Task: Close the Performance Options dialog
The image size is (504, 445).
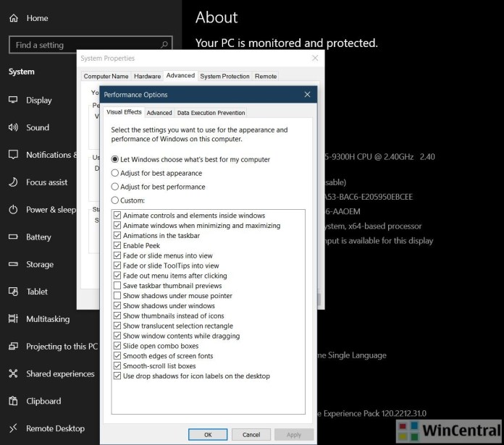Action: click(307, 94)
